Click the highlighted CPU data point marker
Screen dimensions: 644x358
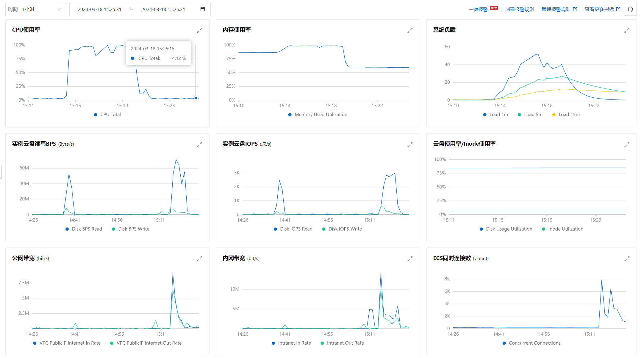[196, 98]
